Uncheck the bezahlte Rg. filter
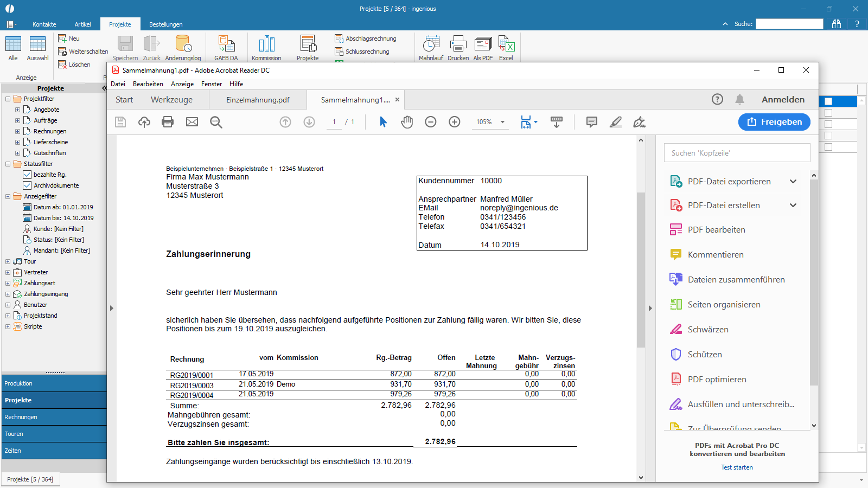The height and width of the screenshot is (488, 868). (27, 174)
